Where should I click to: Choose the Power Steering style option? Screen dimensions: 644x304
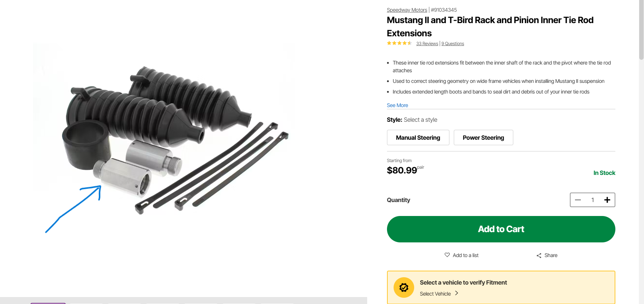tap(483, 138)
